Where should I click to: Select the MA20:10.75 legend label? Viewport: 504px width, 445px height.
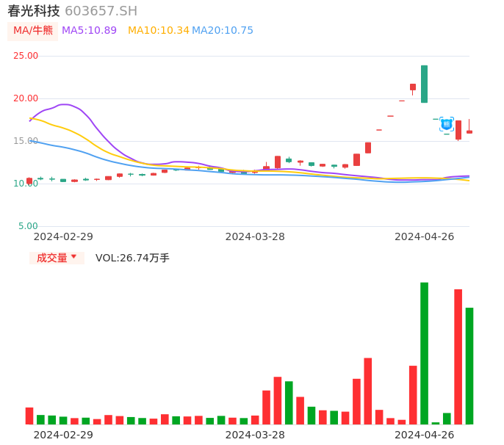[223, 31]
